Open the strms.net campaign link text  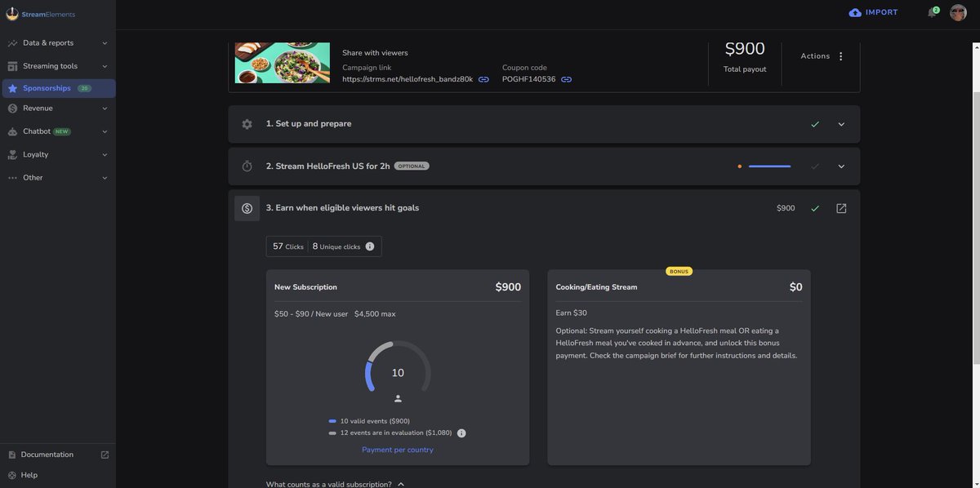tap(408, 79)
